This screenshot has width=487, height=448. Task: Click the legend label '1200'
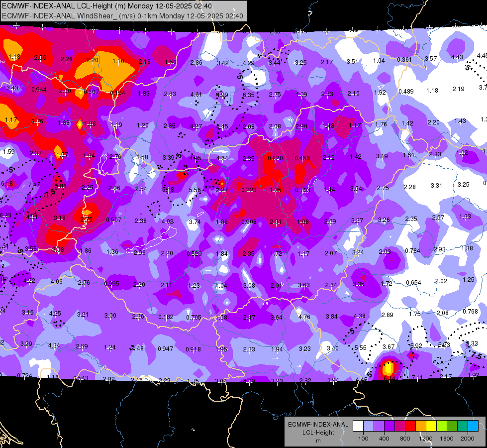[x=425, y=439]
